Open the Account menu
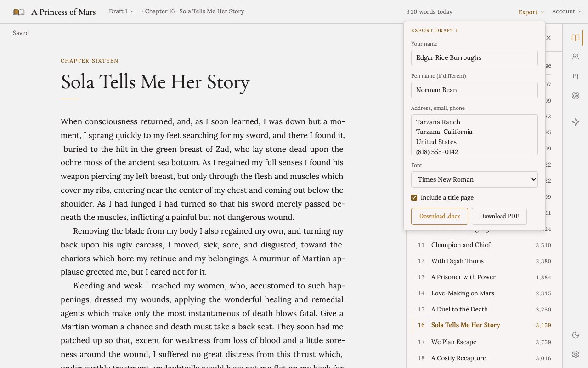 pos(566,11)
